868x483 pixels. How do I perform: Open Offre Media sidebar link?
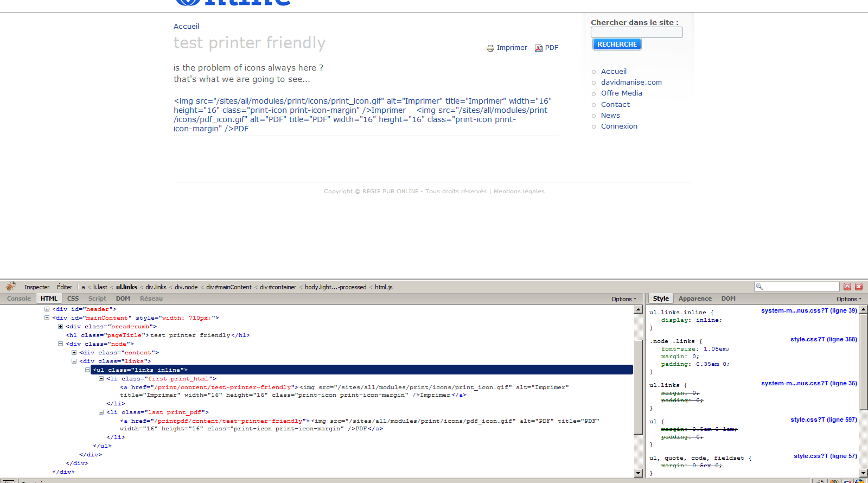pyautogui.click(x=621, y=93)
